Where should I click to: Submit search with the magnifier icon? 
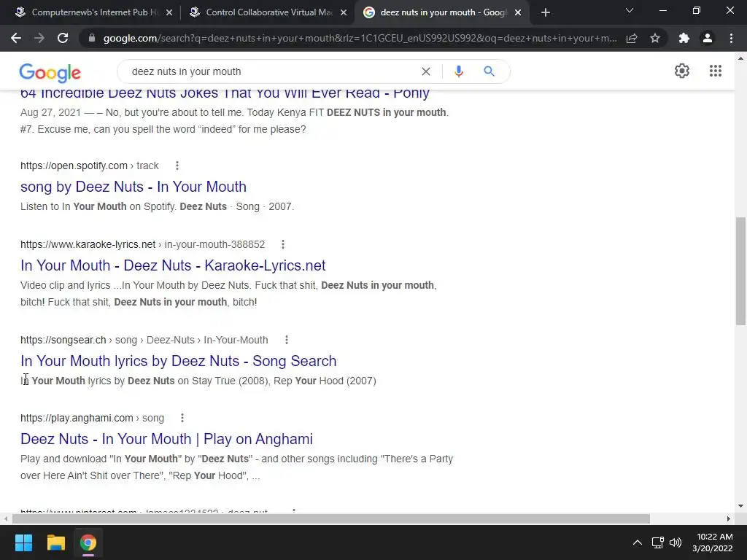489,71
